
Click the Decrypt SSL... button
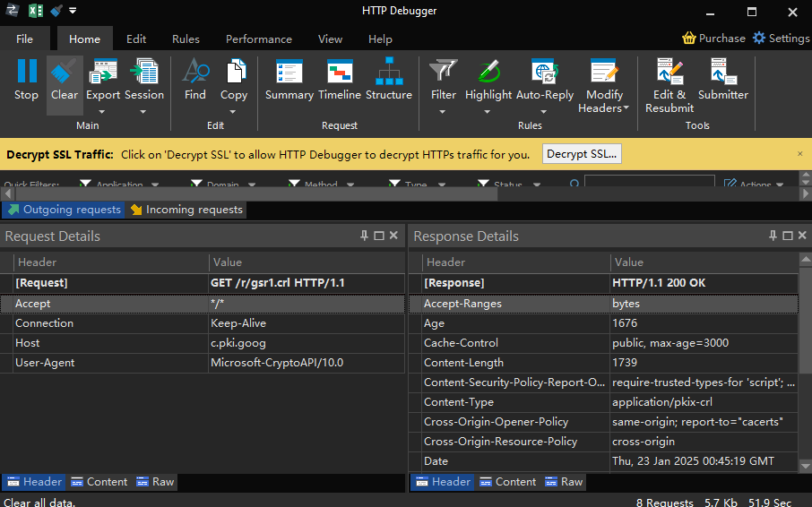click(582, 154)
